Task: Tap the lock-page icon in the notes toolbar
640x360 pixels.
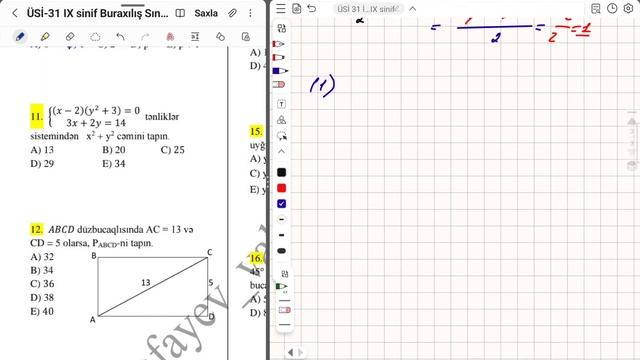Action: point(246,37)
